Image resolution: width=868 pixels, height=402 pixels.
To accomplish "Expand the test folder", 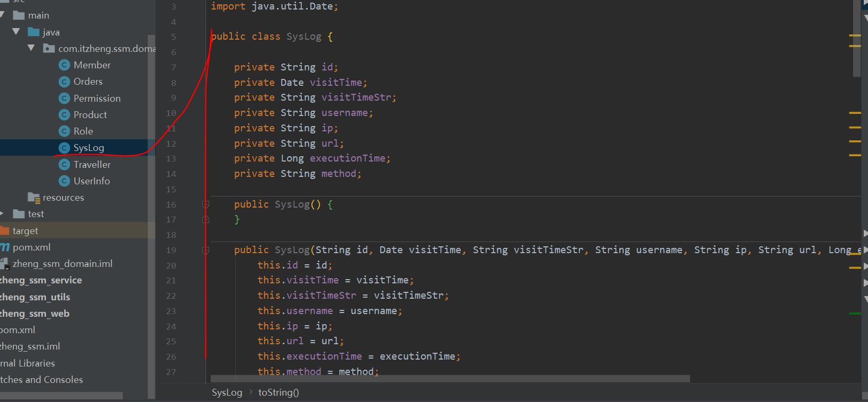I will pos(2,214).
